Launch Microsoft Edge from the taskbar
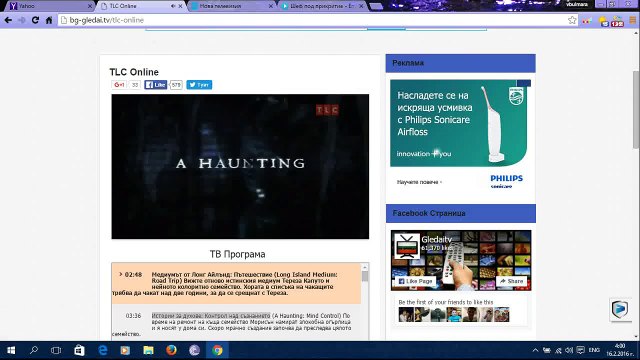 tap(102, 350)
